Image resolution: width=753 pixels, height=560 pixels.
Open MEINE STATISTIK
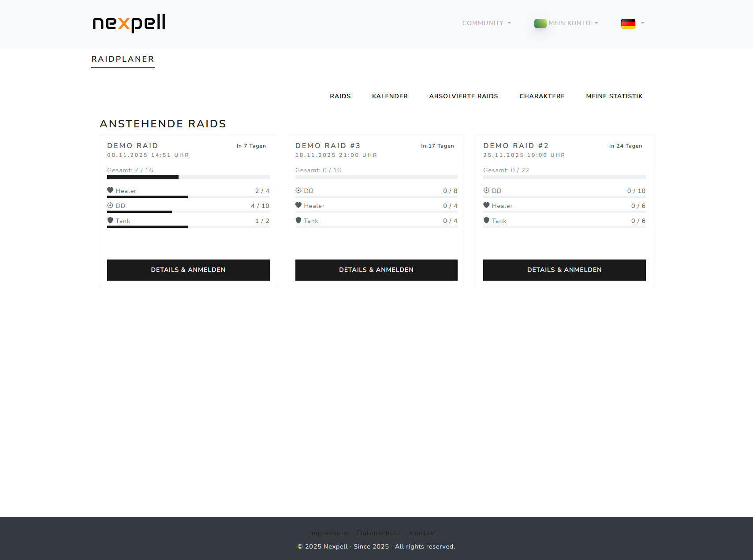pos(614,96)
